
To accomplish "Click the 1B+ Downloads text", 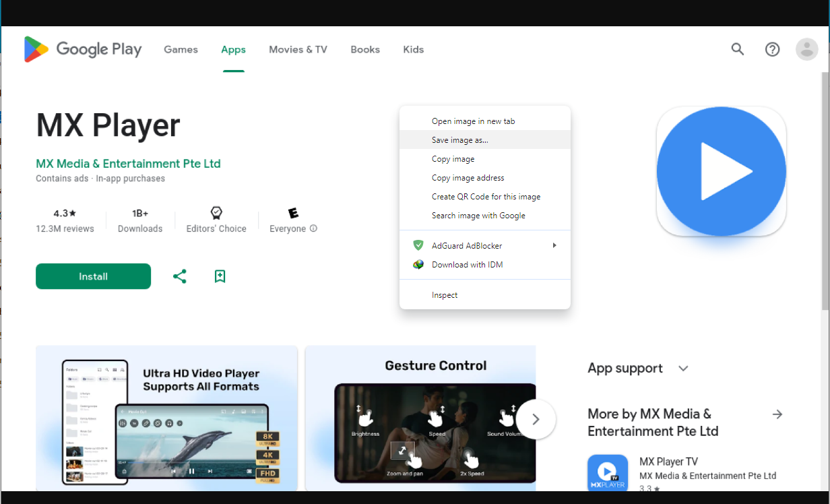I will click(140, 220).
